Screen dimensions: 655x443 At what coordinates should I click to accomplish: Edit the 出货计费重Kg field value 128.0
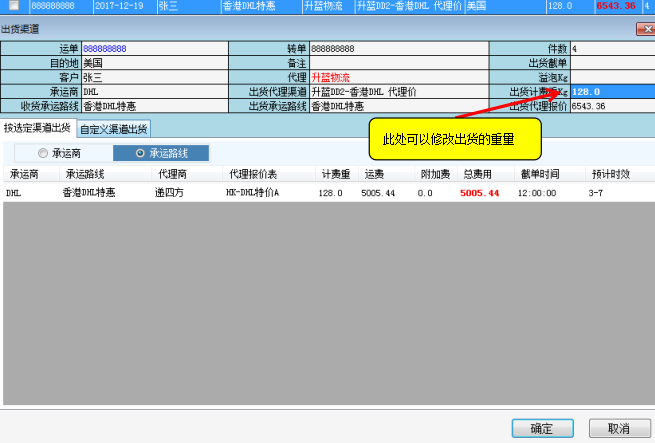coord(611,91)
